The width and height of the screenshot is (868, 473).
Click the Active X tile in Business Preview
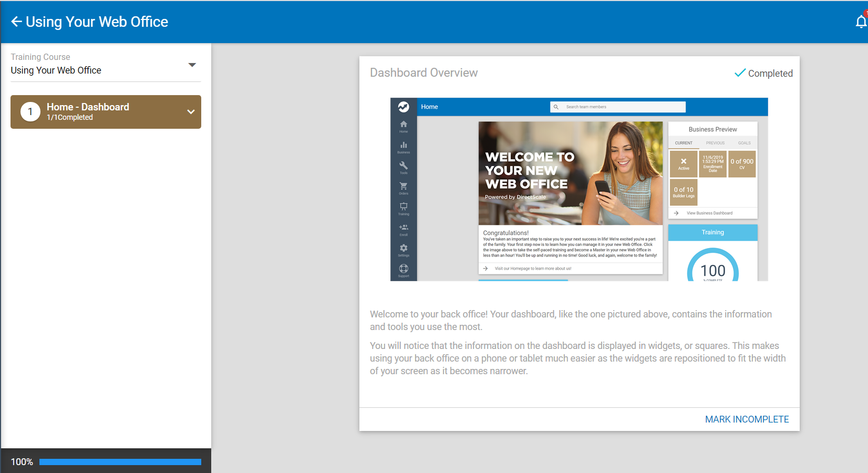point(684,164)
